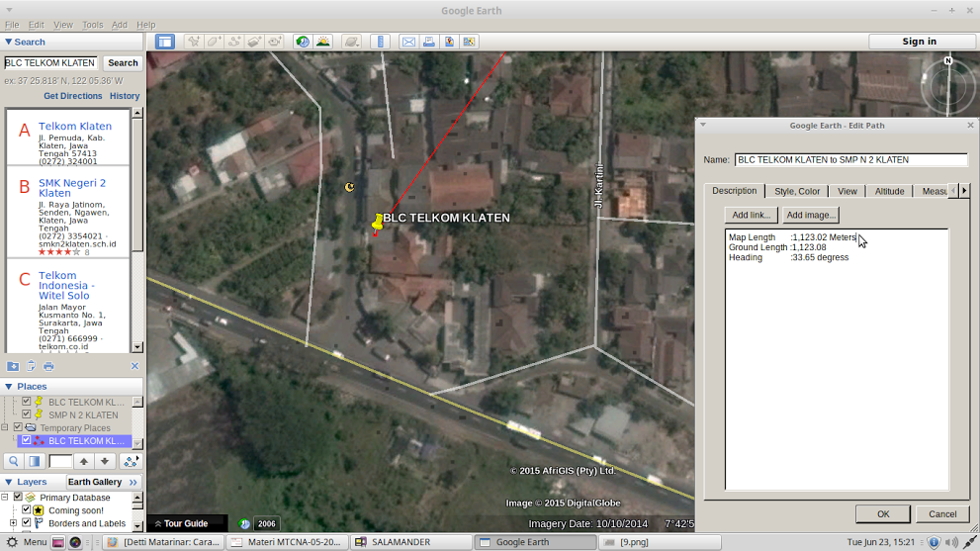Click the Search button
Image resolution: width=980 pixels, height=551 pixels.
[x=123, y=62]
